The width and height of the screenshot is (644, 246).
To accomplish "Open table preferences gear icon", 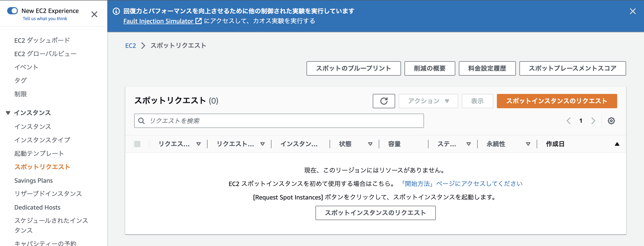I will click(x=611, y=121).
